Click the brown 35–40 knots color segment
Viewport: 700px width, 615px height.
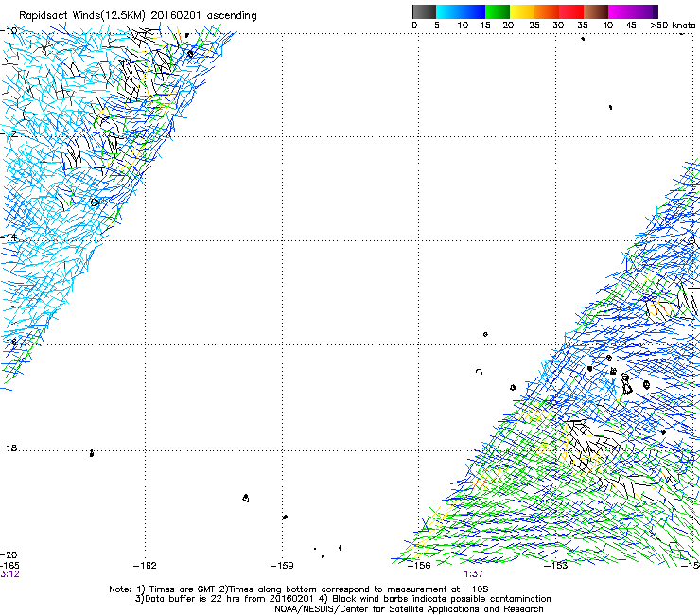coord(596,11)
